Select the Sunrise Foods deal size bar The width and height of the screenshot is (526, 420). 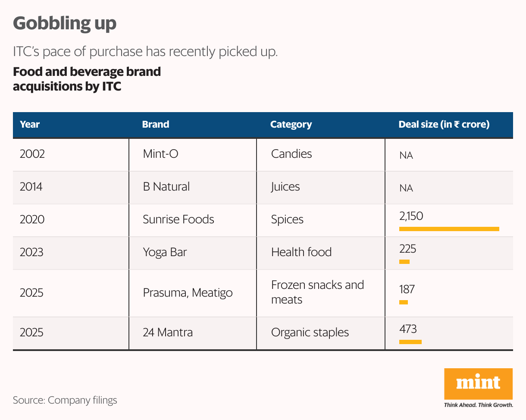(449, 229)
